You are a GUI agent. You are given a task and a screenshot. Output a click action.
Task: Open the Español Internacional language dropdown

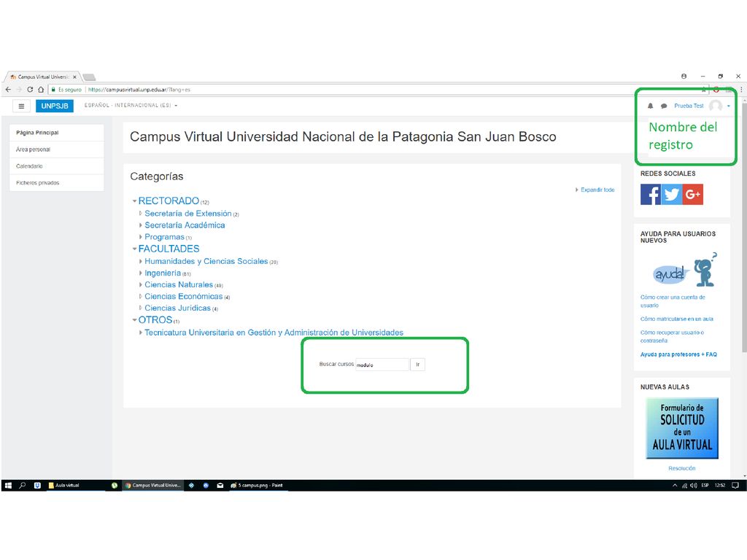click(x=131, y=105)
